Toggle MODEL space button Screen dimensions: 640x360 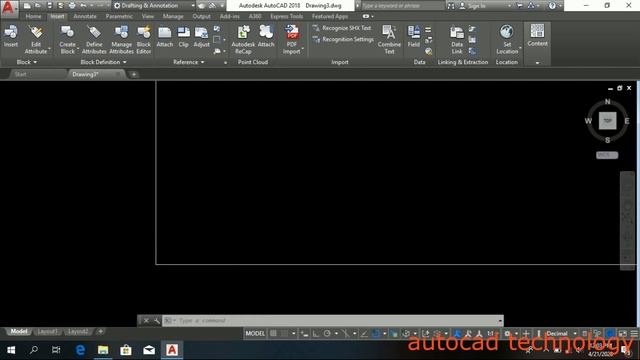[x=255, y=333]
